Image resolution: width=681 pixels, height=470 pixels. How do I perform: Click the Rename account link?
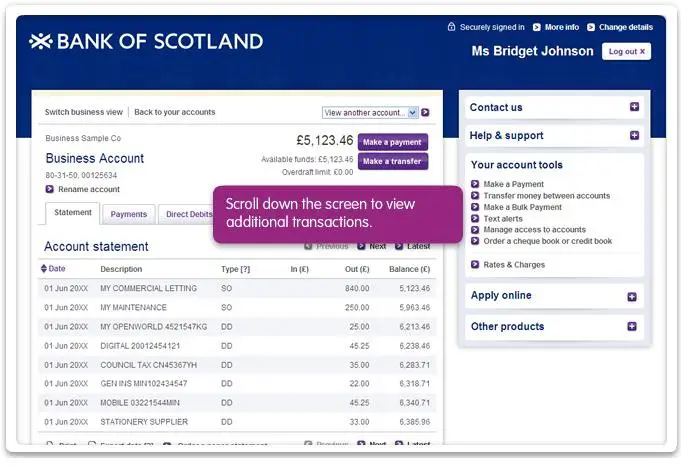click(89, 189)
